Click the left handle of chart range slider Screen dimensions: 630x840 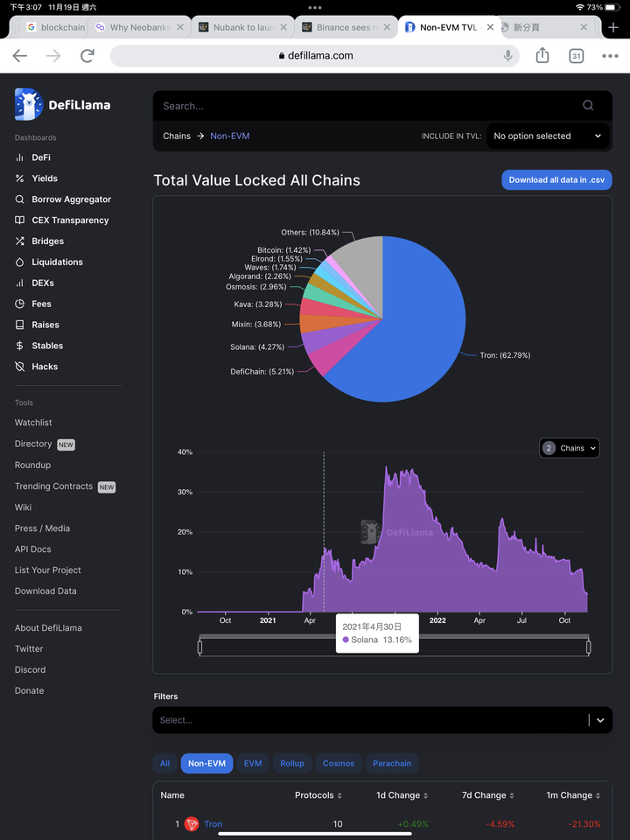[199, 647]
